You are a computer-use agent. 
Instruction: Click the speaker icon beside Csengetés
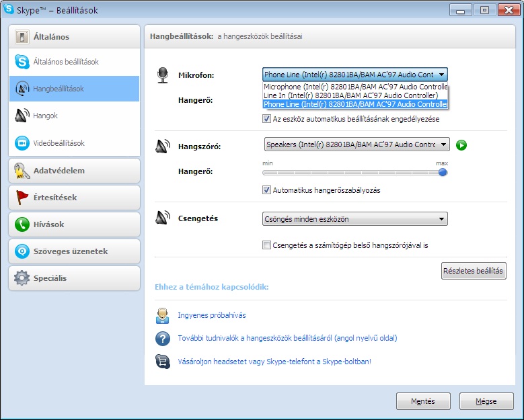163,218
